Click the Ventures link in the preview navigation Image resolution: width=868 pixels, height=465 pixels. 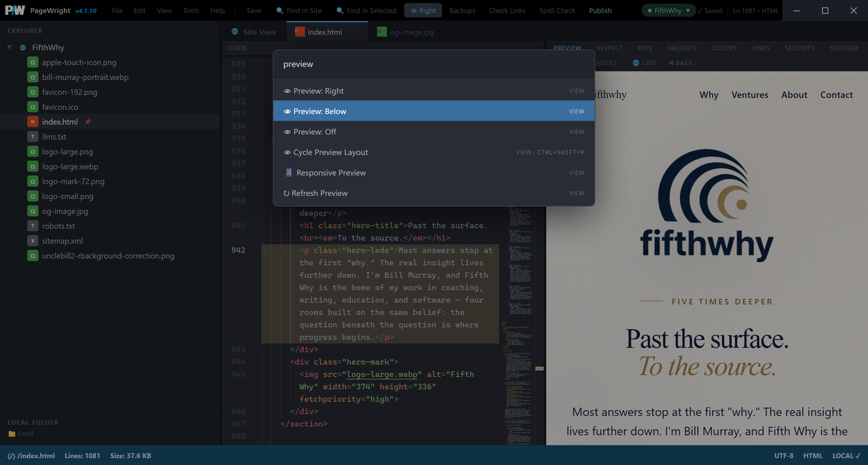(750, 95)
